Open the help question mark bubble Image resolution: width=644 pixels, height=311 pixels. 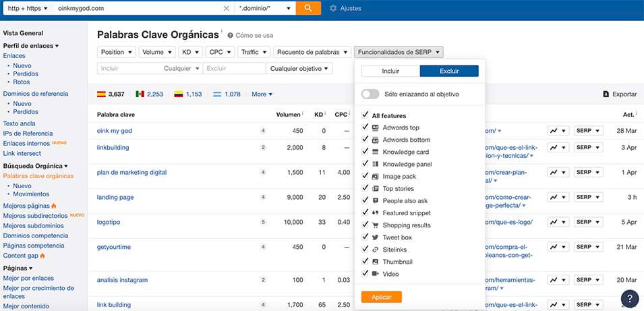[630, 299]
